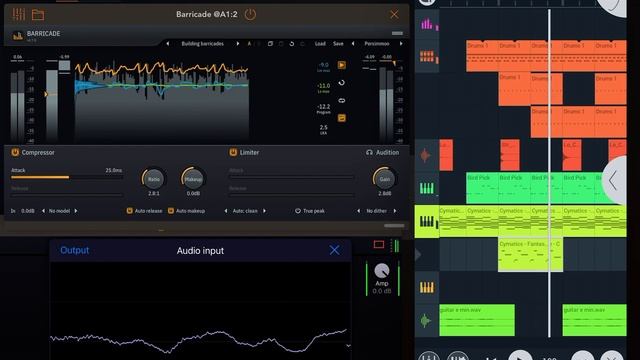The height and width of the screenshot is (360, 640).
Task: Select the green Bird Pick keyboard track icon
Action: point(427,188)
